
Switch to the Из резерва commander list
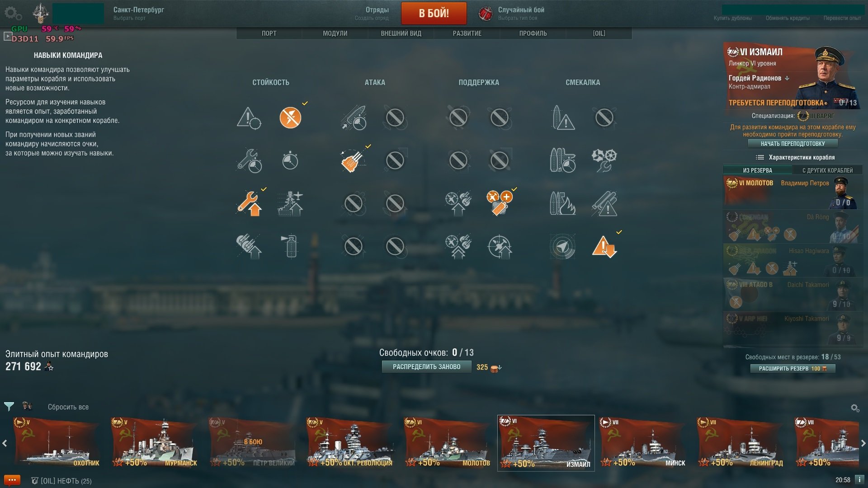pyautogui.click(x=758, y=170)
